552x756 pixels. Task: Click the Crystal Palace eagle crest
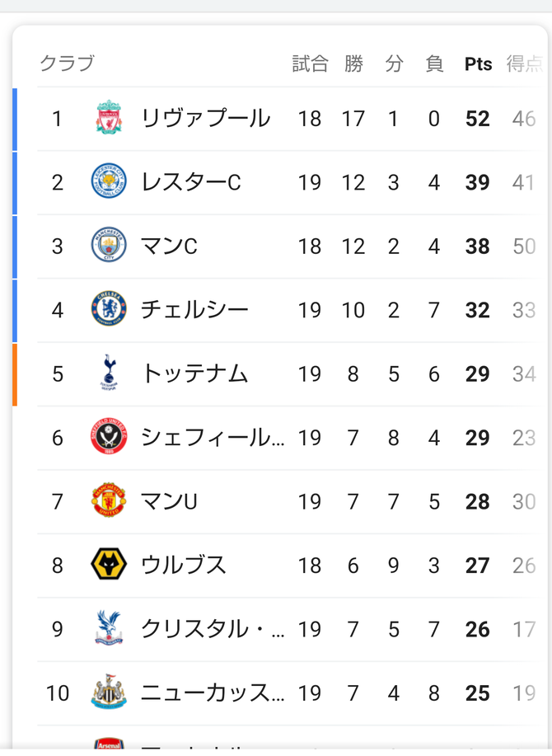[109, 627]
